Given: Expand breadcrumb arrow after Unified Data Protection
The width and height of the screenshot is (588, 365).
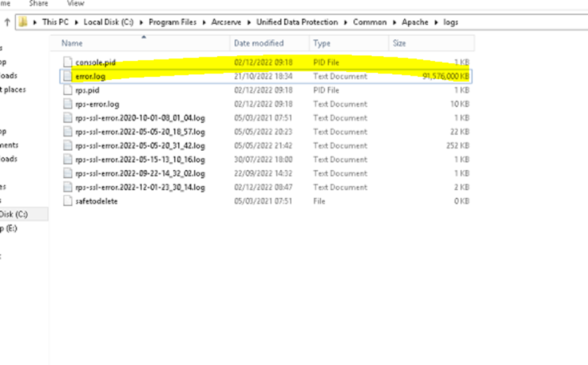Looking at the screenshot, I should click(346, 23).
